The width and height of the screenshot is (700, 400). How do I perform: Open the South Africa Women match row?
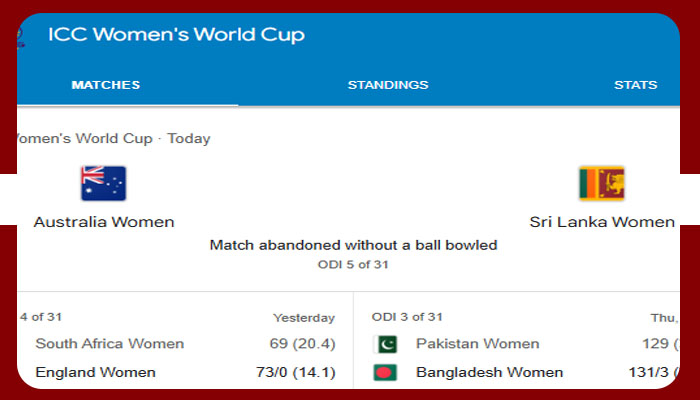(x=110, y=344)
